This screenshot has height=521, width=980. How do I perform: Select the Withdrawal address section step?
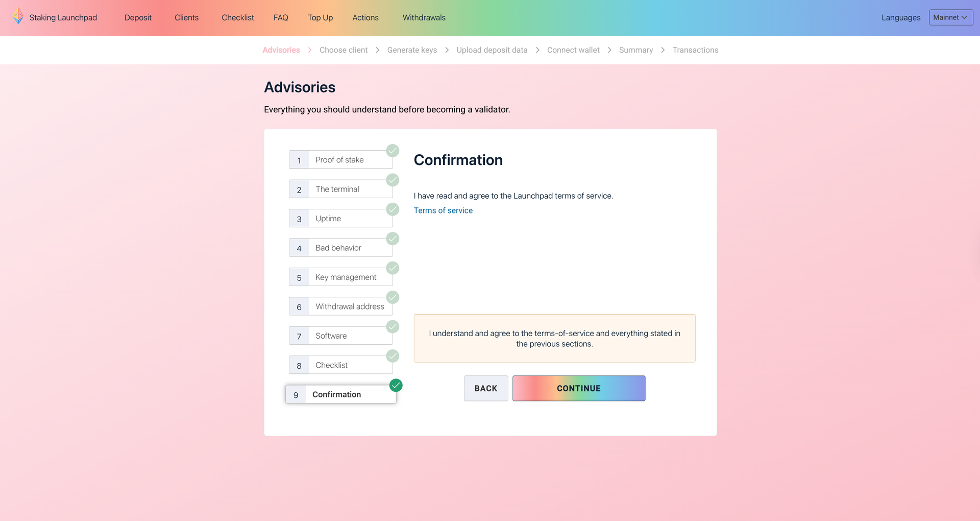[350, 306]
